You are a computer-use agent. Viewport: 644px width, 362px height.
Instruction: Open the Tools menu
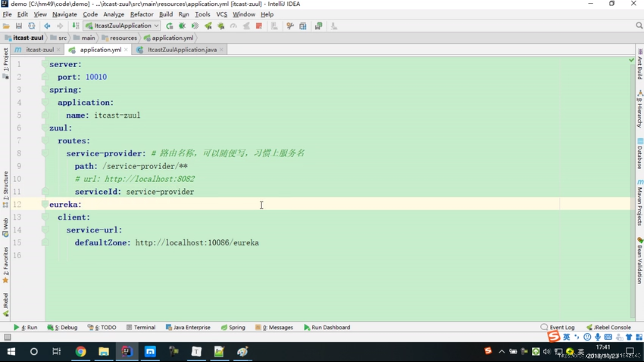pyautogui.click(x=203, y=14)
